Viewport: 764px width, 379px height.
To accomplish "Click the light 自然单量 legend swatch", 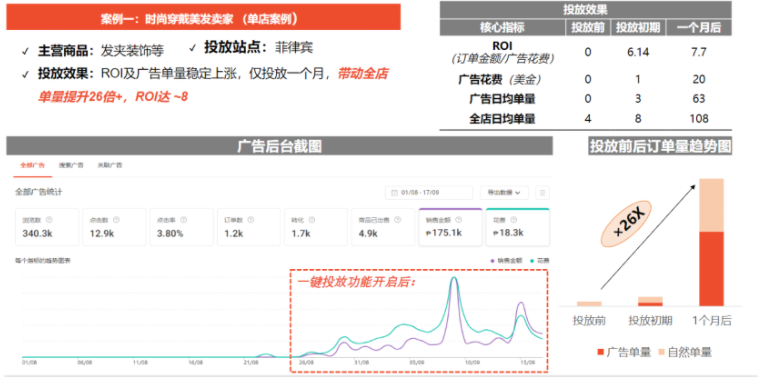I will [661, 352].
